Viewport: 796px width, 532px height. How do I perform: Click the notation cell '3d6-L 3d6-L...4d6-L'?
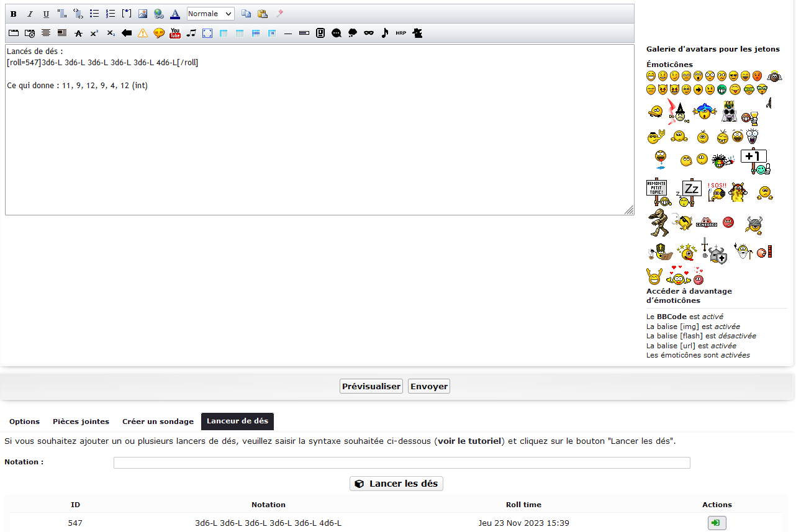point(268,523)
